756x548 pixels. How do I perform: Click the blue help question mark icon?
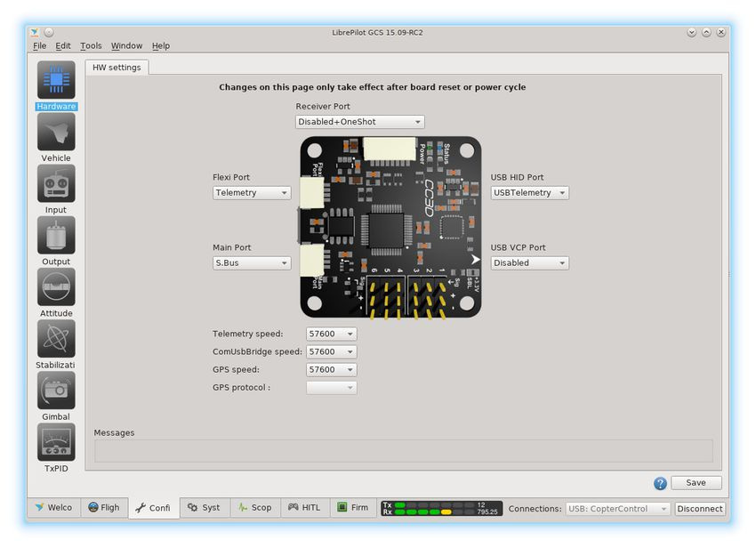pyautogui.click(x=660, y=483)
